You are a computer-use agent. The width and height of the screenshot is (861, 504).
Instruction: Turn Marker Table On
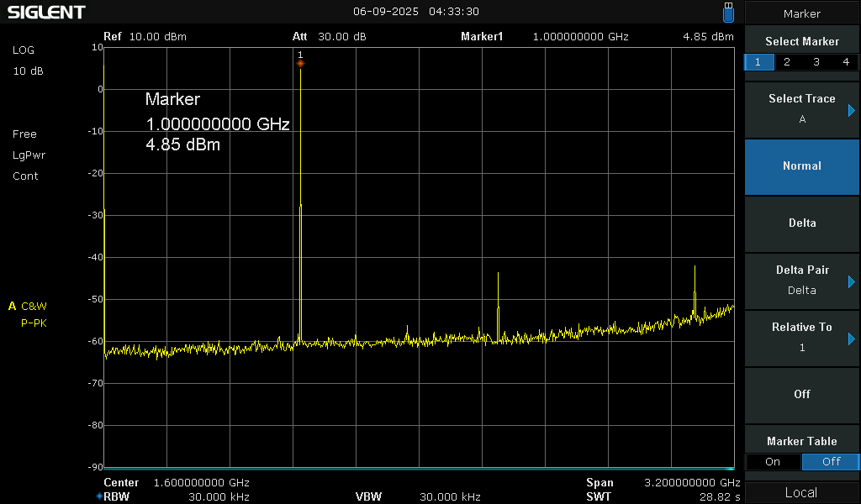[773, 462]
